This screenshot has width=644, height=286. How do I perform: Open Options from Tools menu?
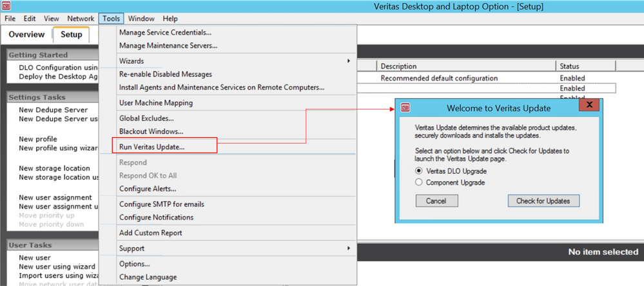tap(134, 264)
